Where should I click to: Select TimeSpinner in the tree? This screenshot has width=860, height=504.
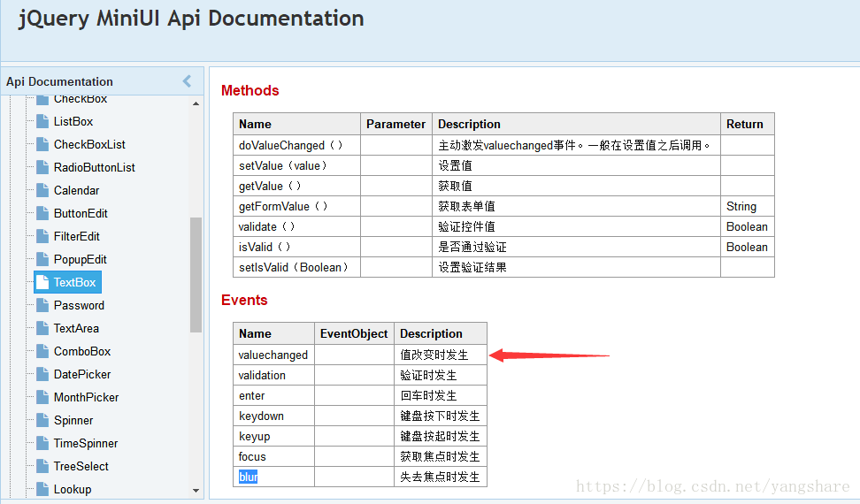coord(86,444)
